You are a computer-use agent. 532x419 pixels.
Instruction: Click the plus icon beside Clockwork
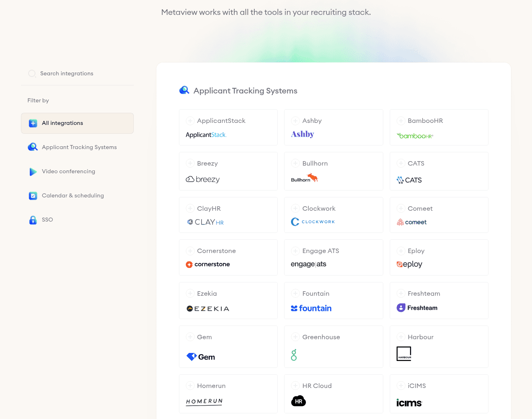point(295,209)
